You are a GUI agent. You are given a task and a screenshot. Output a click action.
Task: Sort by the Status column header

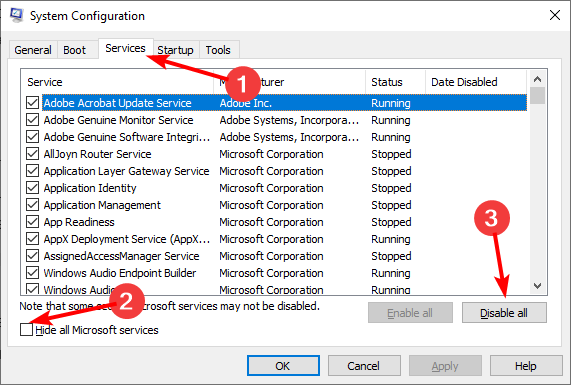point(395,82)
